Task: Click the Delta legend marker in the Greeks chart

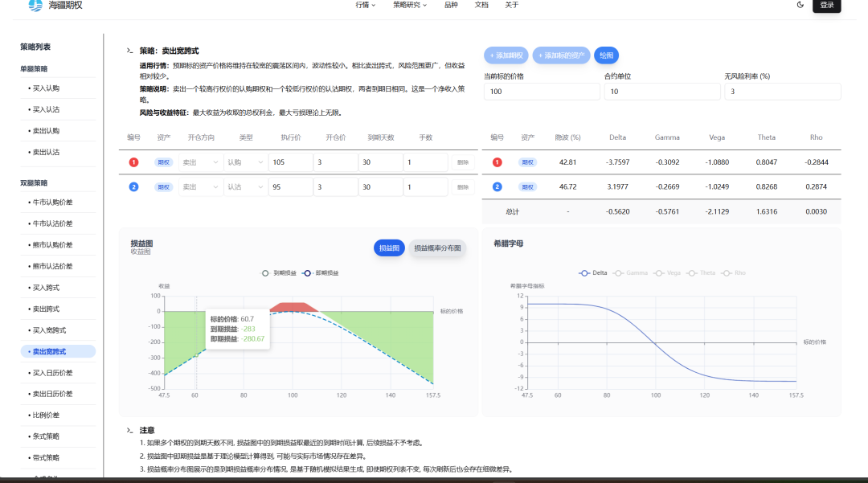Action: click(x=584, y=273)
